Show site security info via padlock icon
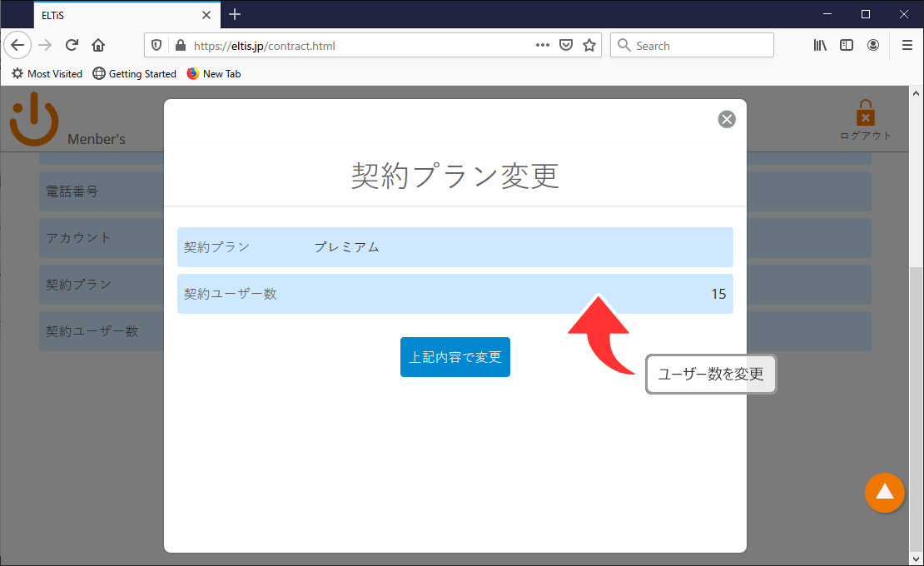 [x=181, y=45]
